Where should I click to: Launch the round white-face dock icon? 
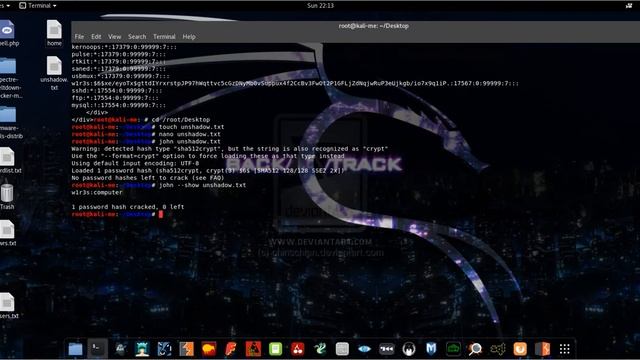point(409,349)
